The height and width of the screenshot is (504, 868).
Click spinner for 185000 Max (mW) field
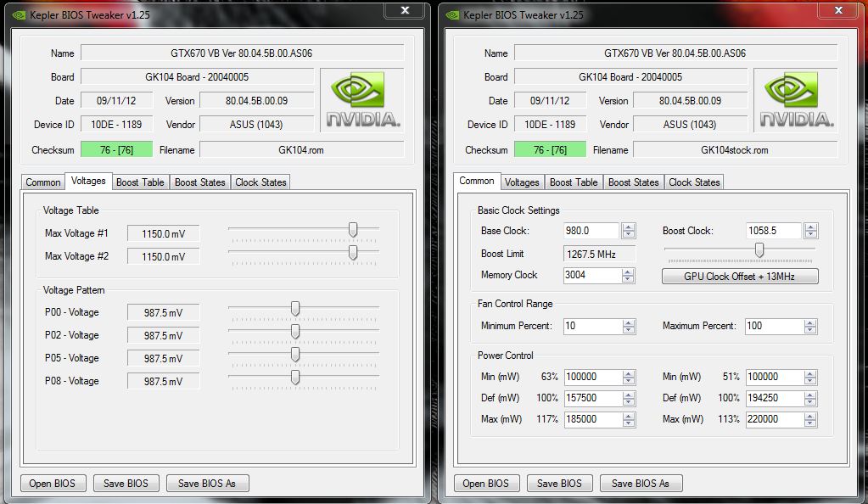click(629, 419)
